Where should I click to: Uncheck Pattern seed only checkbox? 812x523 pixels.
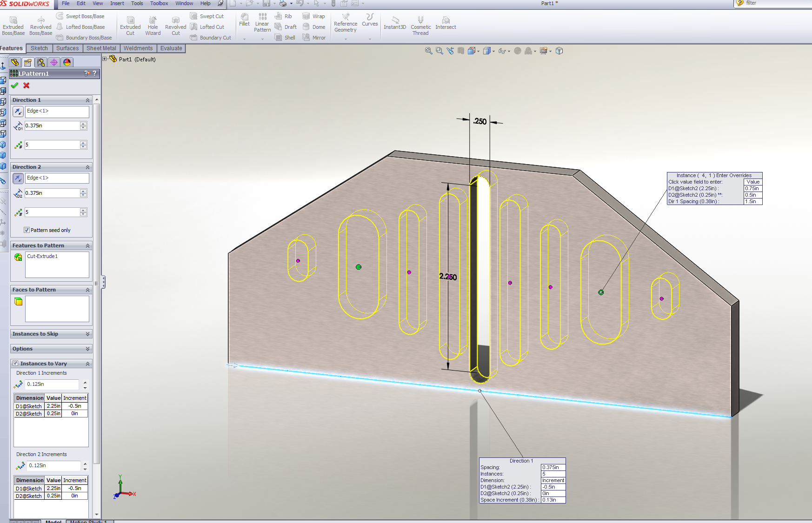[27, 230]
